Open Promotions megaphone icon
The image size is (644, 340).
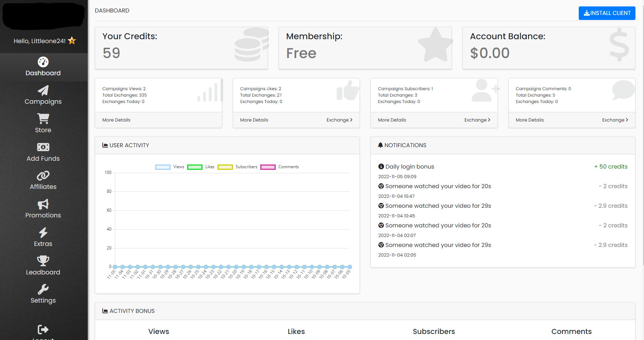pyautogui.click(x=43, y=204)
